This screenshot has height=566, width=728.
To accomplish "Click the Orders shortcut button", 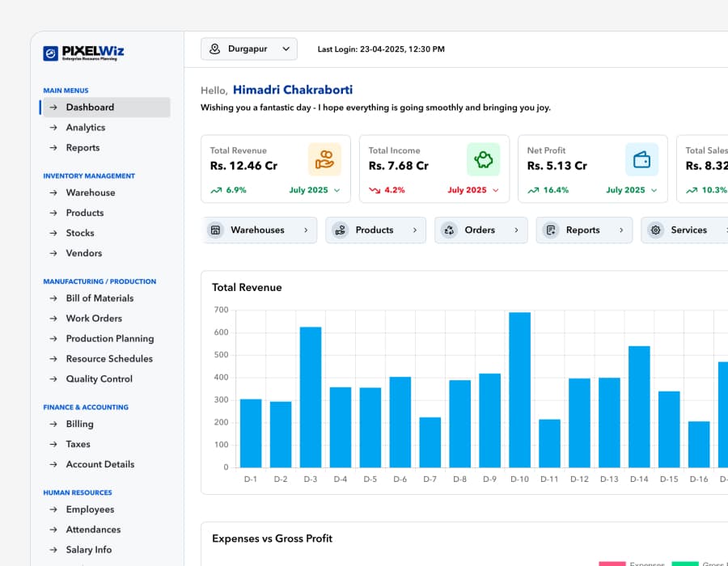I will (x=481, y=230).
